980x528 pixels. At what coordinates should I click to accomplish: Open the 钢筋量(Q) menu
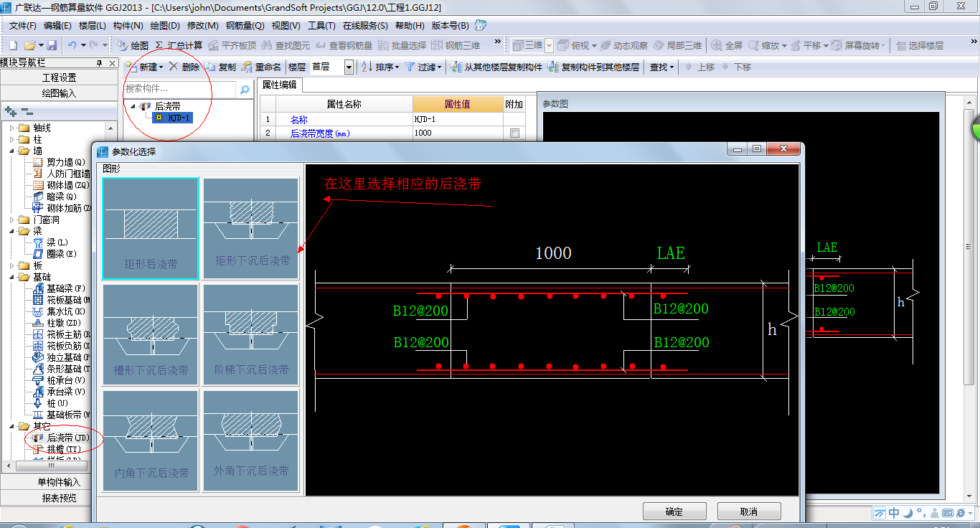click(x=245, y=25)
